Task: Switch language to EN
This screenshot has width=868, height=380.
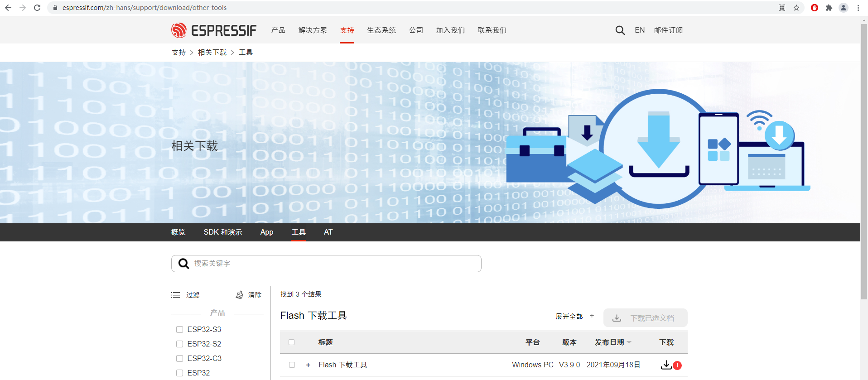Action: click(640, 30)
